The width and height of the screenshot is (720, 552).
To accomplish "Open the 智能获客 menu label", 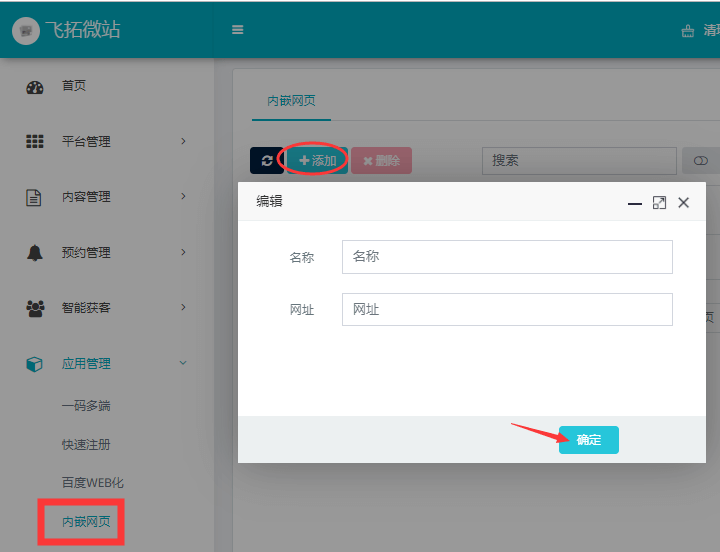I will (86, 308).
